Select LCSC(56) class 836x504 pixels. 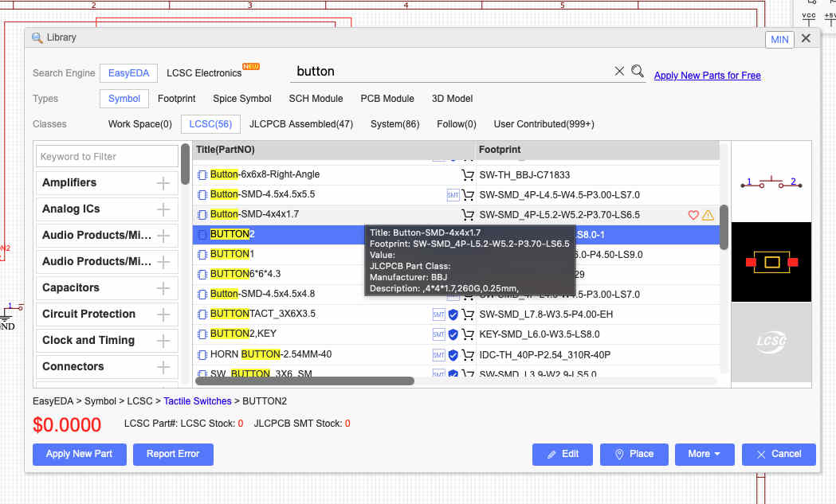pyautogui.click(x=210, y=124)
